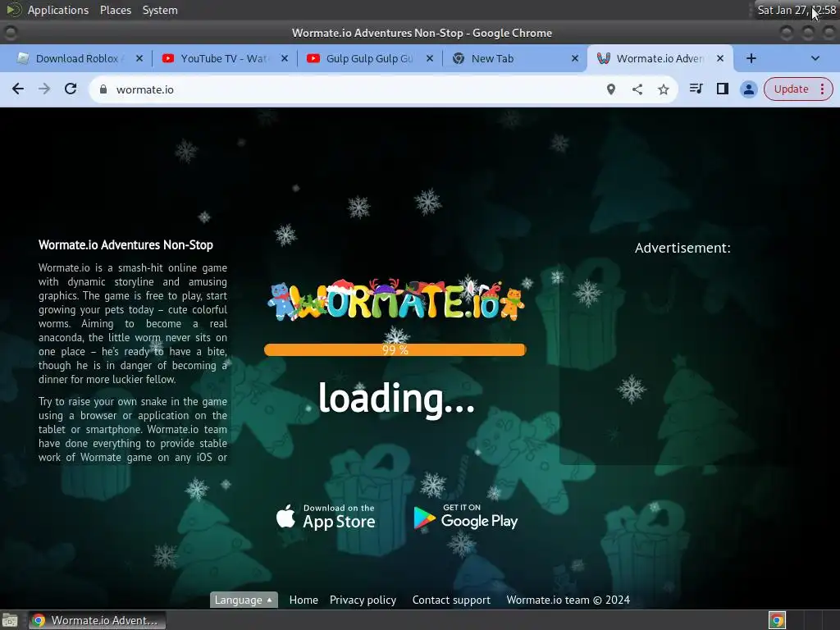Click the Wormate.io logo image
Viewport: 840px width, 630px height.
(x=395, y=300)
